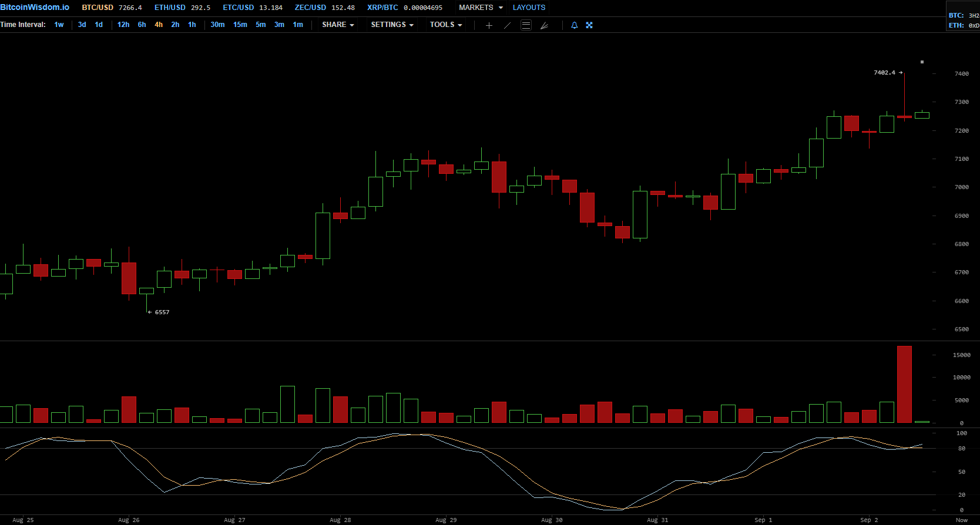Click the tallest red volume bar

click(904, 384)
